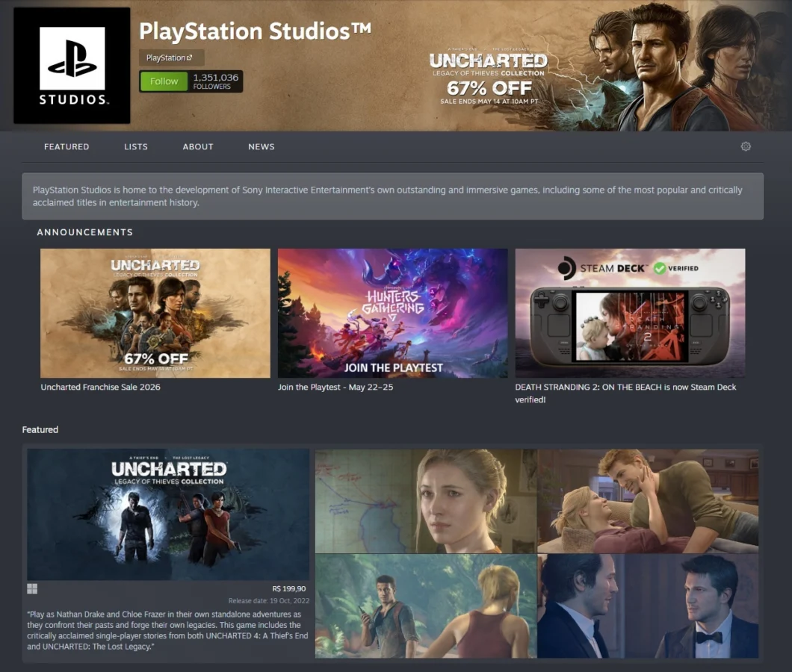Click the 'Uncharted Franchise Sale 2026' title
The width and height of the screenshot is (792, 672).
[101, 388]
